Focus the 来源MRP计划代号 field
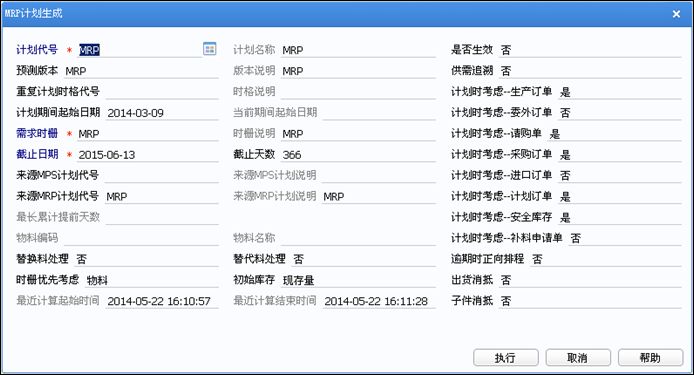 162,197
